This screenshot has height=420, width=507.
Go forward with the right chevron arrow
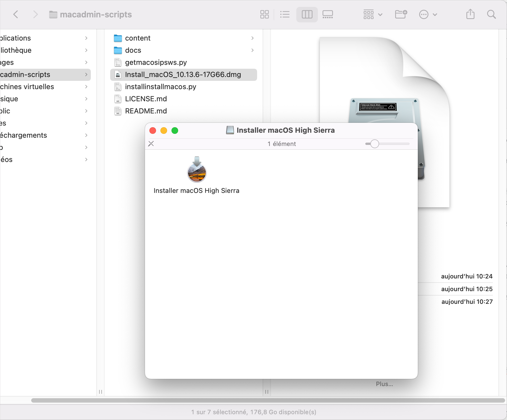point(35,14)
